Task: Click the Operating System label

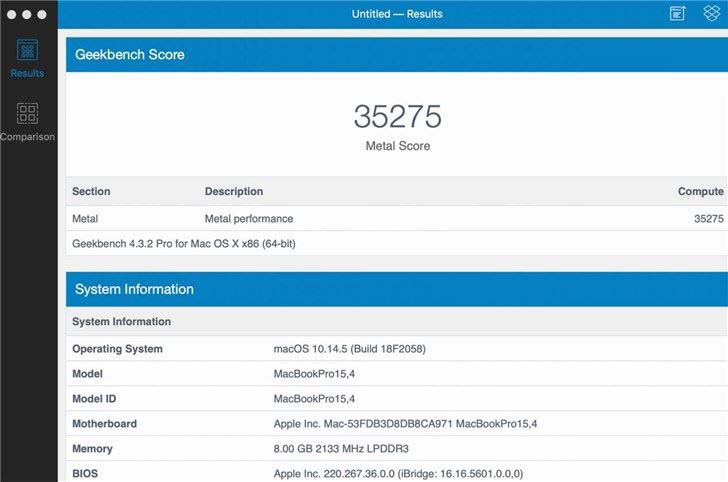Action: (117, 349)
